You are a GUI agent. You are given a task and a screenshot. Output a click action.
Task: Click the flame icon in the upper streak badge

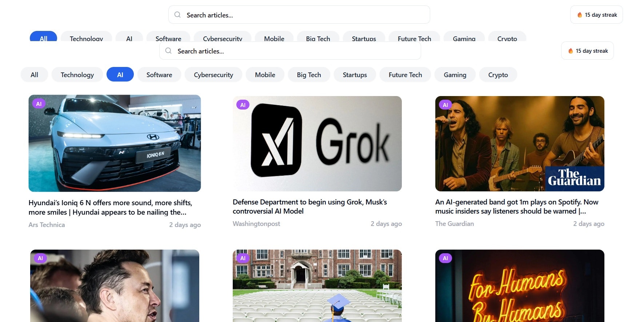click(x=580, y=15)
